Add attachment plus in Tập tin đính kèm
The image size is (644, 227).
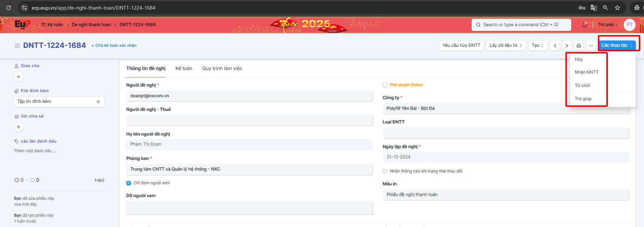pos(98,102)
